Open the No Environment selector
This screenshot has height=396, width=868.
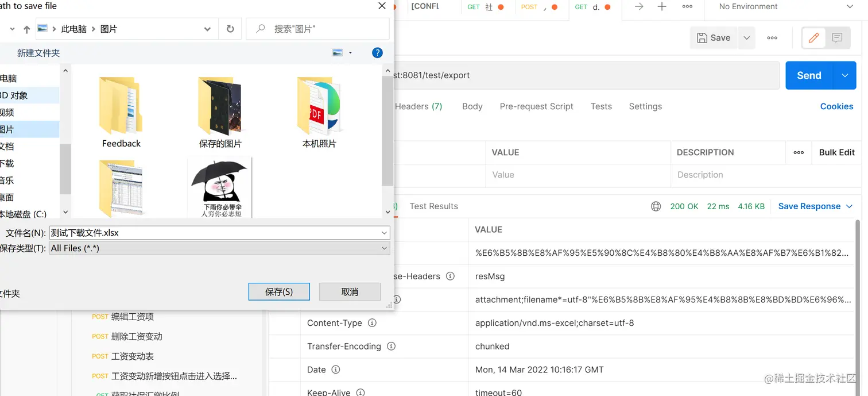[786, 7]
